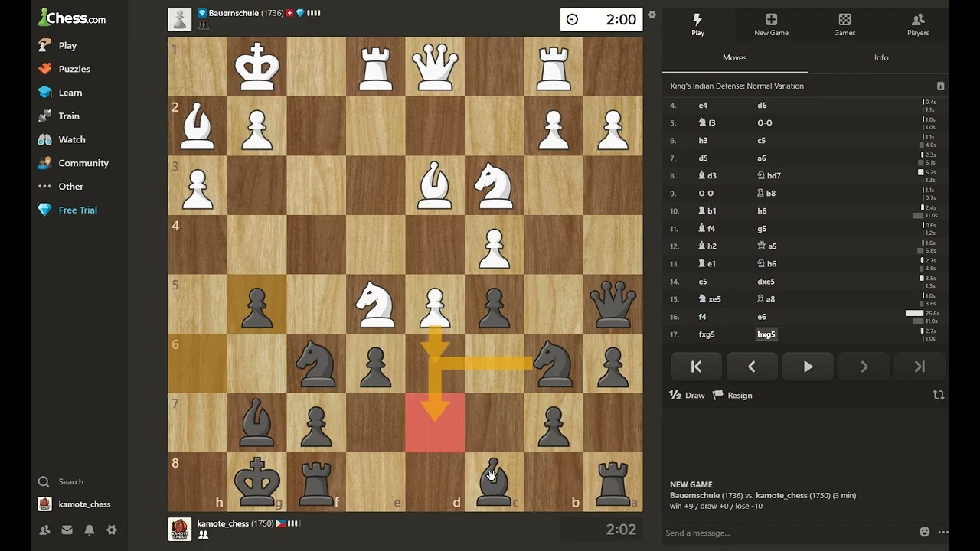Open the friends icon in sidebar footer
The height and width of the screenshot is (551, 980).
tap(44, 530)
